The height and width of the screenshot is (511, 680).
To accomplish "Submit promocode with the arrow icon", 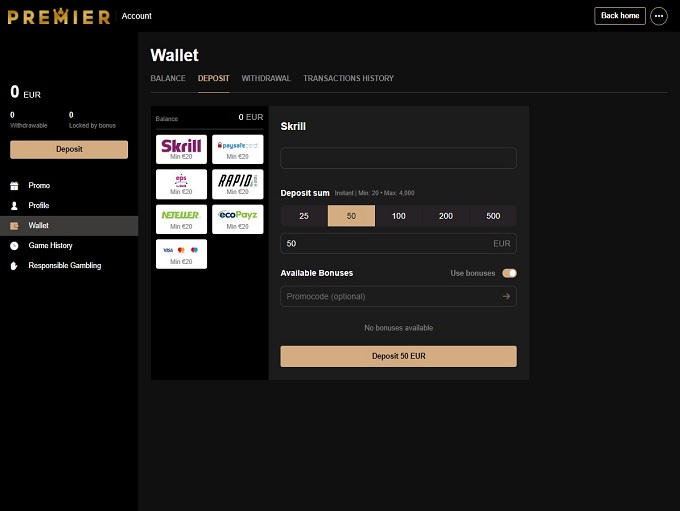I will [507, 296].
